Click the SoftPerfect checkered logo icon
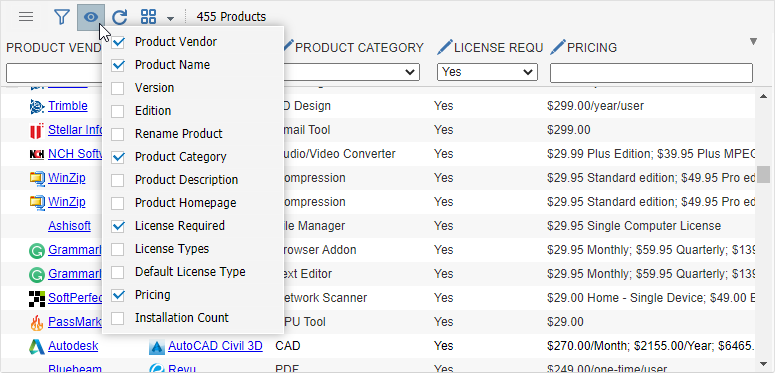This screenshot has width=775, height=373. coord(37,298)
